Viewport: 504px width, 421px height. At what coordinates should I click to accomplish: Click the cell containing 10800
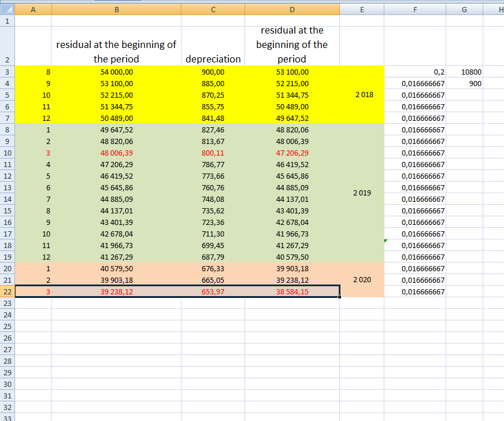(x=472, y=72)
